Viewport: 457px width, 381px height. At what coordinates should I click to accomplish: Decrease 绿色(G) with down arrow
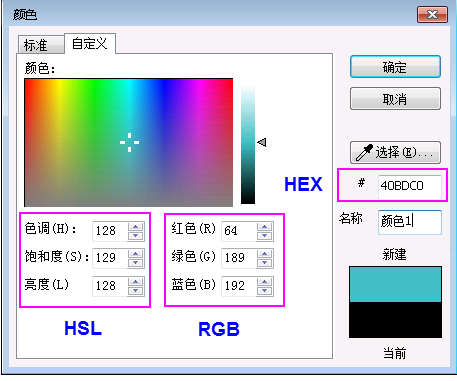[x=265, y=263]
